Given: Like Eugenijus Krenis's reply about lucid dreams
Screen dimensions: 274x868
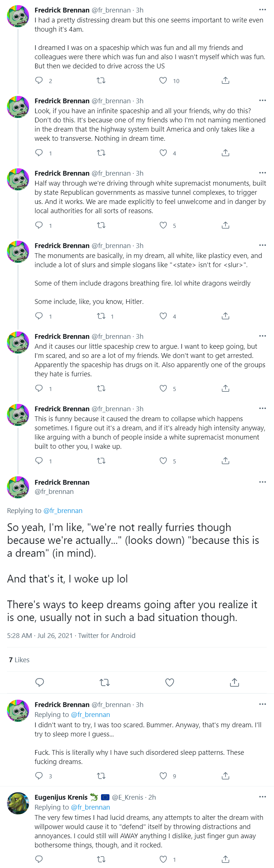Looking at the screenshot, I should [x=163, y=859].
